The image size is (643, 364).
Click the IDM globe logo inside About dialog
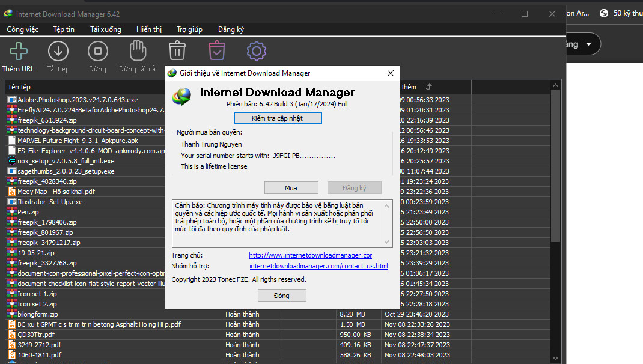pyautogui.click(x=182, y=97)
